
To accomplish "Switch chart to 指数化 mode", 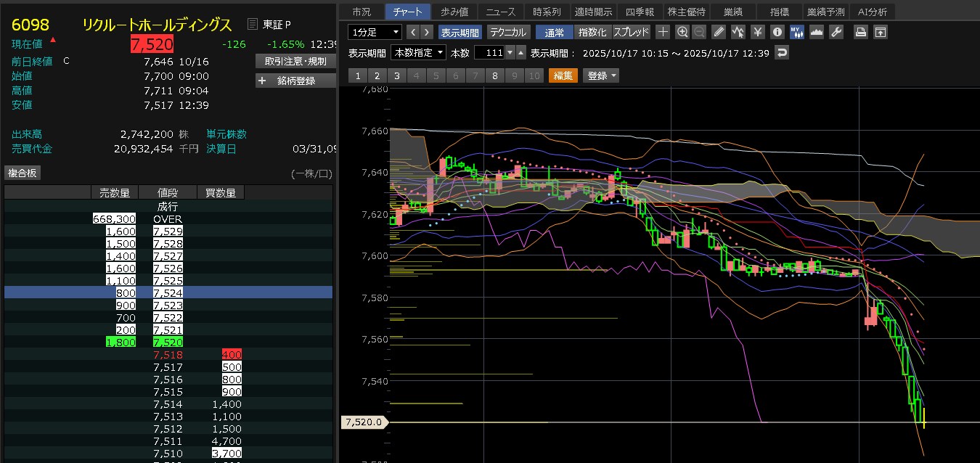I will (x=592, y=32).
